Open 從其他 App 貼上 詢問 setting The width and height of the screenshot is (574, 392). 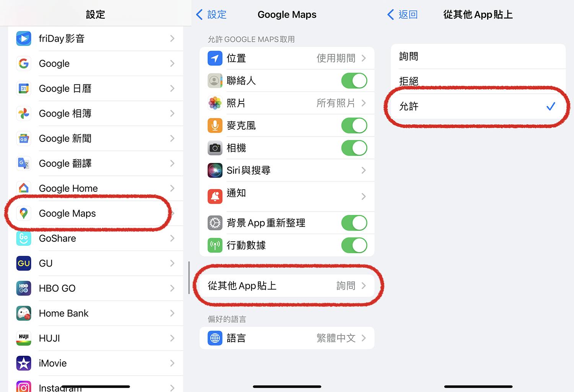(x=287, y=286)
